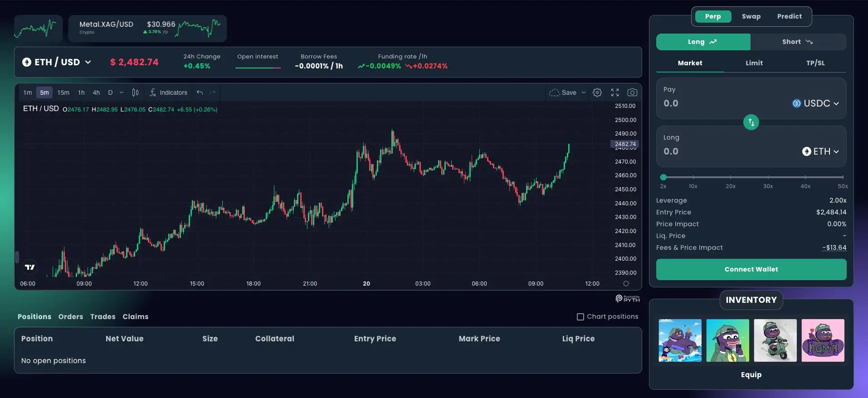Select the Short position toggle
The image size is (868, 398).
(798, 42)
